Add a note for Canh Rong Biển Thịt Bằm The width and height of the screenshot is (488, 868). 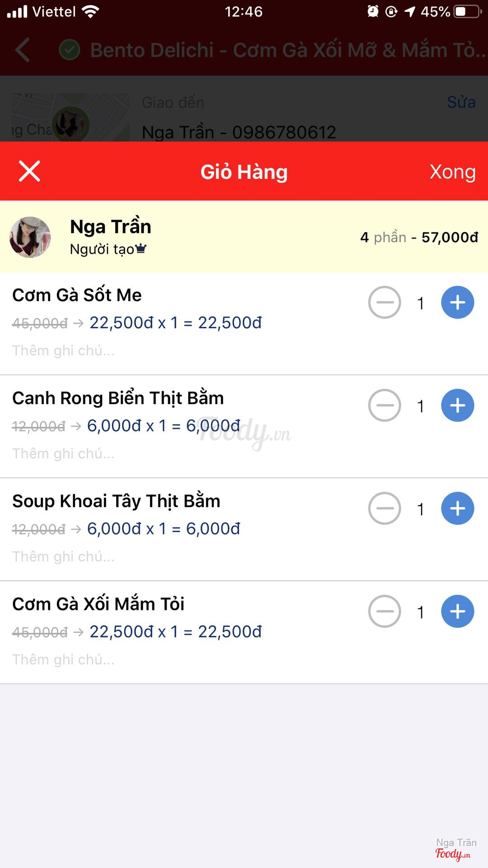click(64, 454)
